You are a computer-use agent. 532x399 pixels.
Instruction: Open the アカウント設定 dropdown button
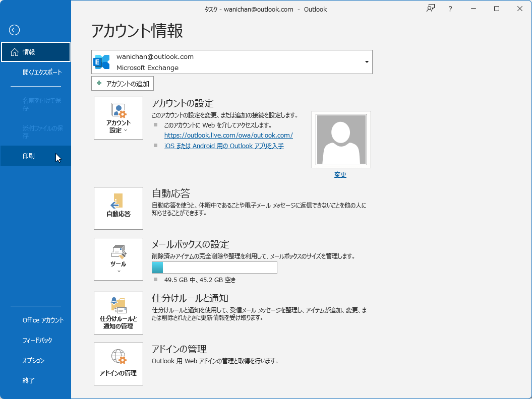click(x=119, y=118)
